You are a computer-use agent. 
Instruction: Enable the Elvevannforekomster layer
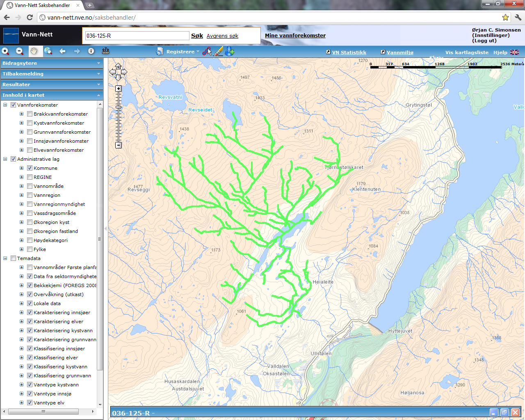(30, 150)
